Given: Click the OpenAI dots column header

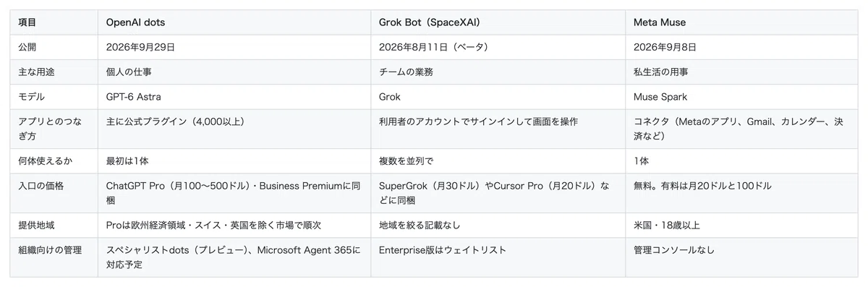Looking at the screenshot, I should pos(234,22).
